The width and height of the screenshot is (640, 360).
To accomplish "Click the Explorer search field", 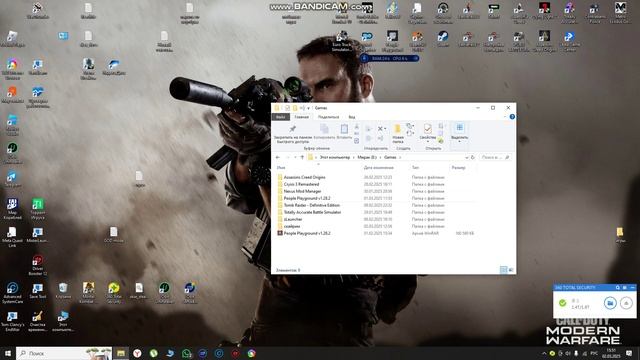I will tap(495, 157).
